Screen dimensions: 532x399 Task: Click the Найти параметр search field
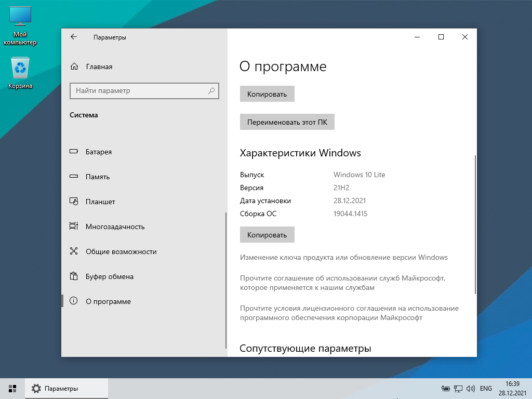[144, 90]
